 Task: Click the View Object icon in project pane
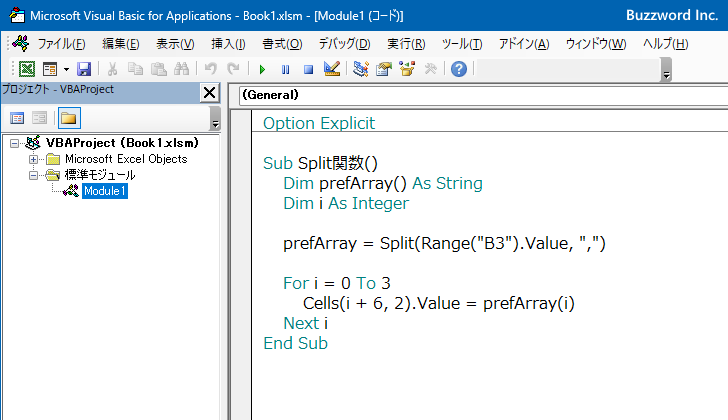[39, 118]
